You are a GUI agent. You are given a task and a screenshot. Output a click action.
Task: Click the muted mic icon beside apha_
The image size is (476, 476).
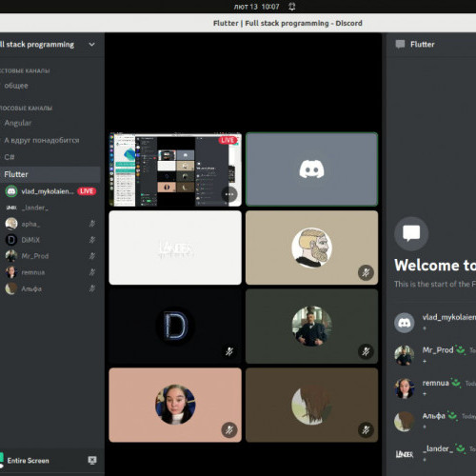pyautogui.click(x=92, y=224)
